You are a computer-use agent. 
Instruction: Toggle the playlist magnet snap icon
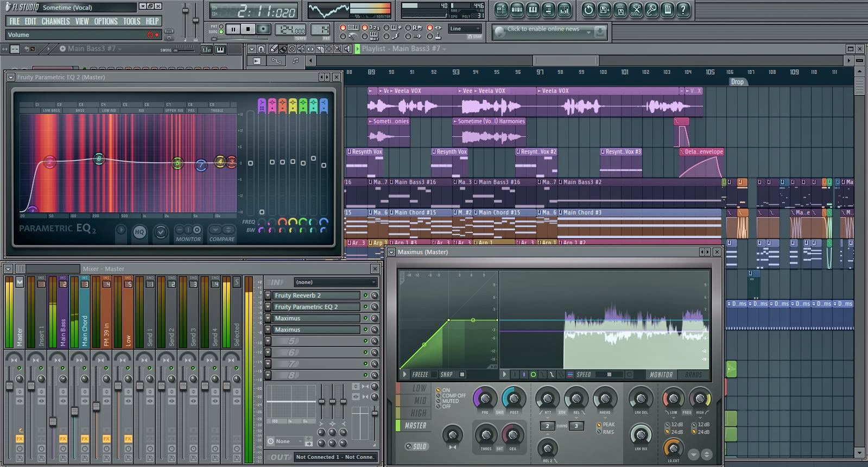[261, 49]
